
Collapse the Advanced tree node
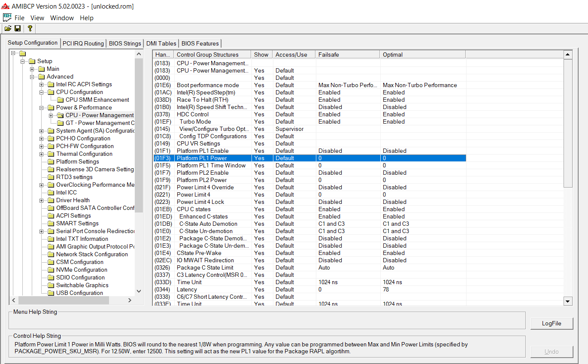coord(32,77)
